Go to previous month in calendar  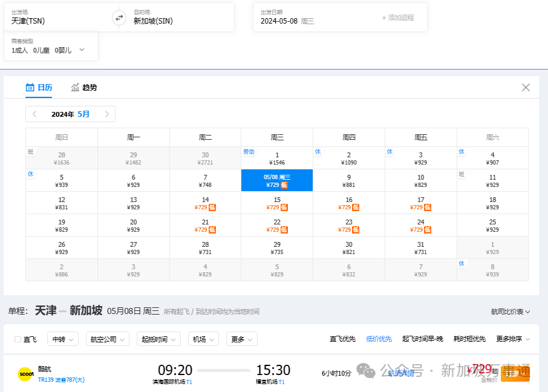(x=34, y=114)
